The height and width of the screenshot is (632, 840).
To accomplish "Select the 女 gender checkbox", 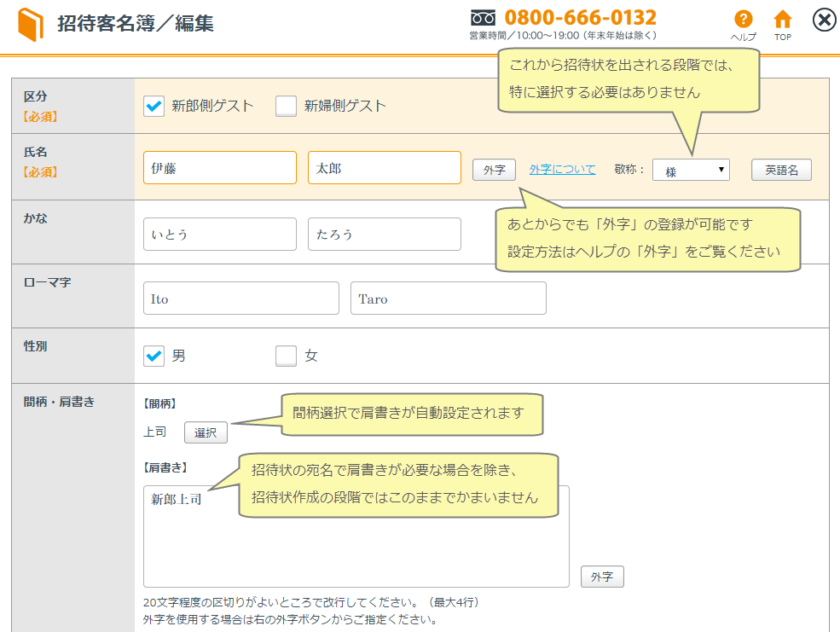I will point(287,356).
